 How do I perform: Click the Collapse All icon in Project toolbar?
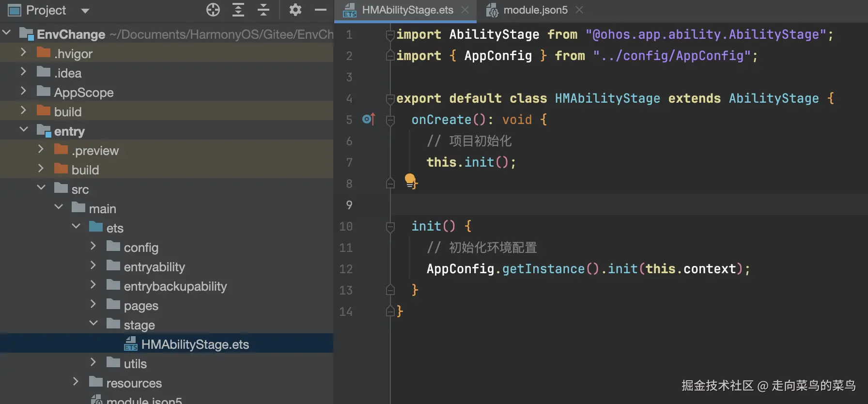[263, 10]
